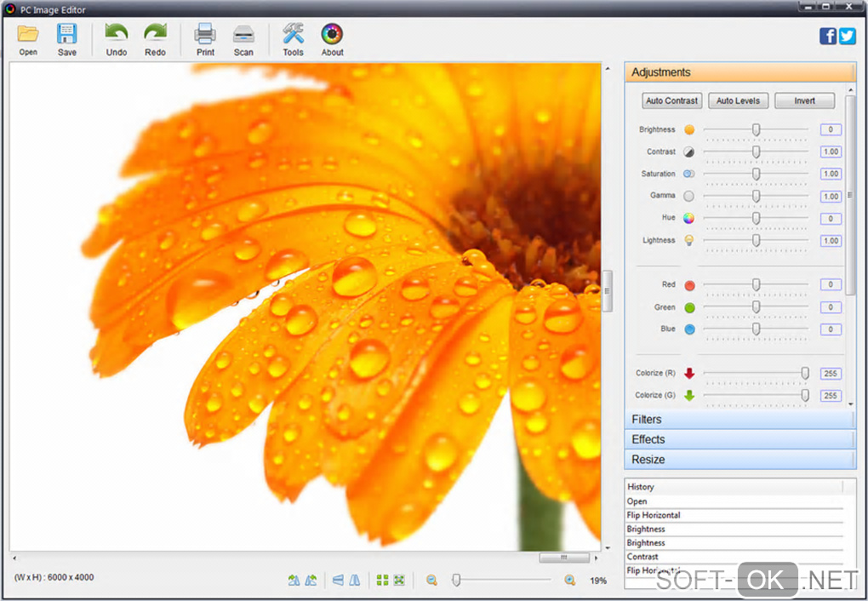Screen dimensions: 868x601
Task: Click the Brightness slider handle
Action: click(756, 129)
